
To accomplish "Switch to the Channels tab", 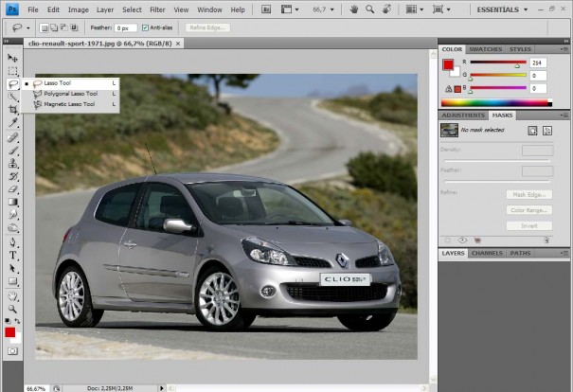I will [487, 253].
